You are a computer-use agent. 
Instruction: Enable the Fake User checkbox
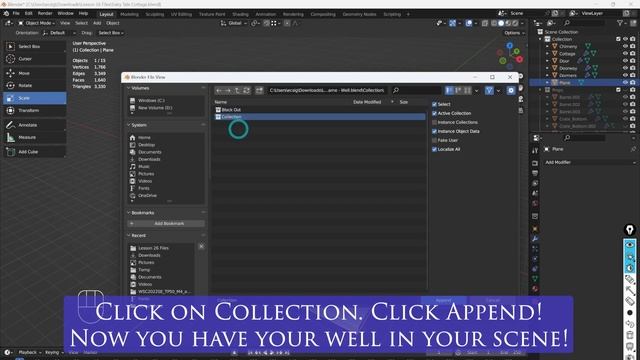click(x=434, y=140)
